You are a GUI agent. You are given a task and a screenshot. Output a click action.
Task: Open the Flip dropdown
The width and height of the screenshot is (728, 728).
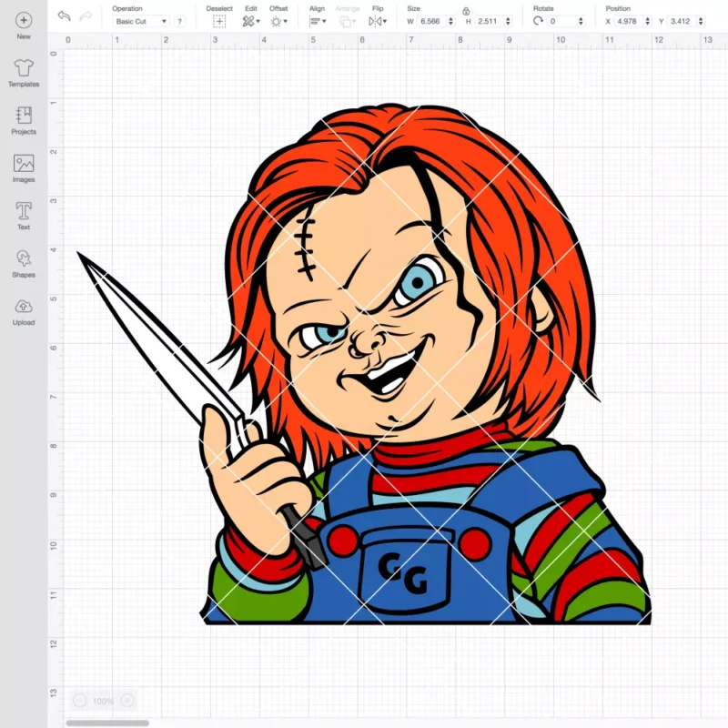378,21
